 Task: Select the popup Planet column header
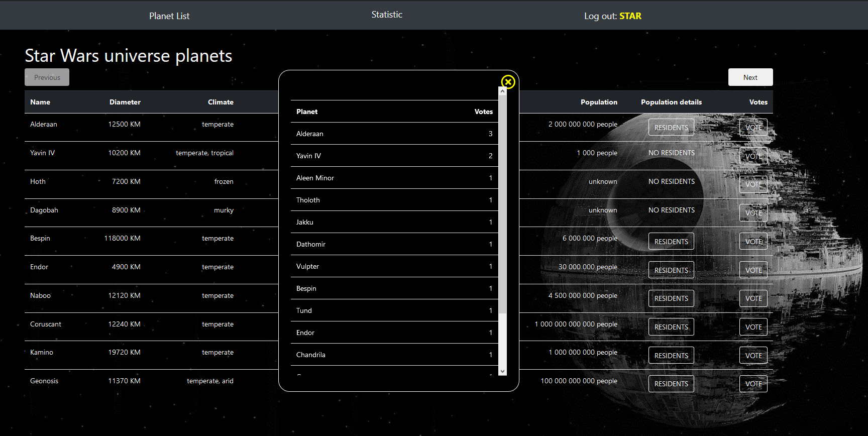coord(307,112)
